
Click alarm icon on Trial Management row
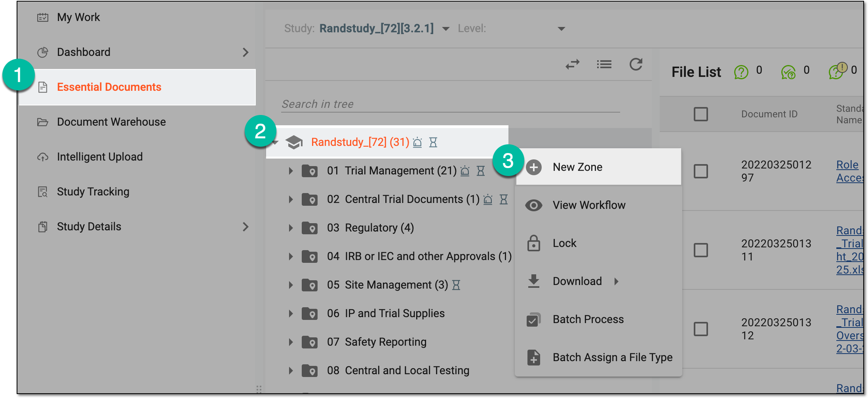pyautogui.click(x=465, y=171)
